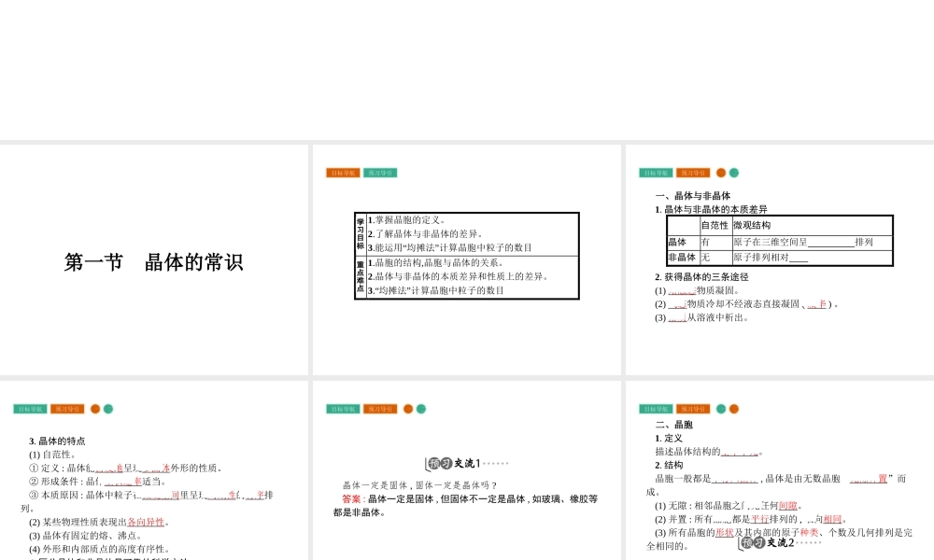Click the 预习导引 tab on the top-right slide

click(693, 173)
